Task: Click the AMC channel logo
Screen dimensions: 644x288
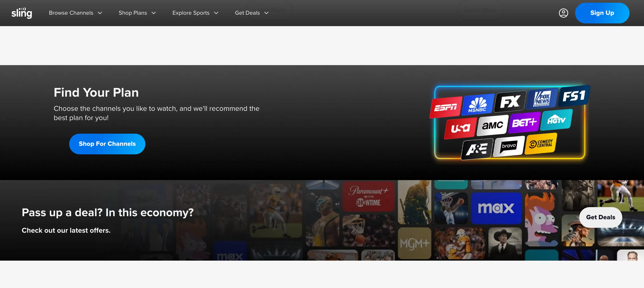Action: [x=493, y=125]
